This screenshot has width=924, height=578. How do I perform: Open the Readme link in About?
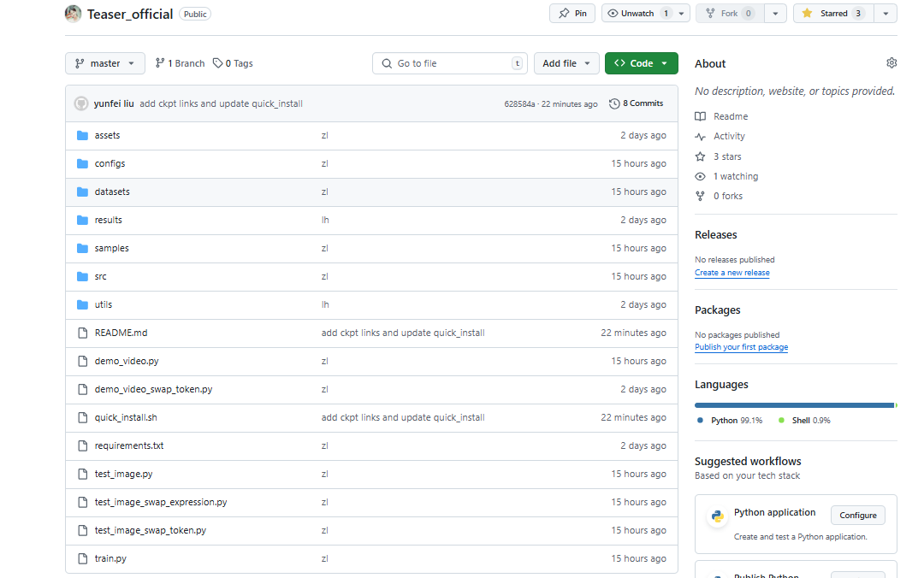[731, 116]
